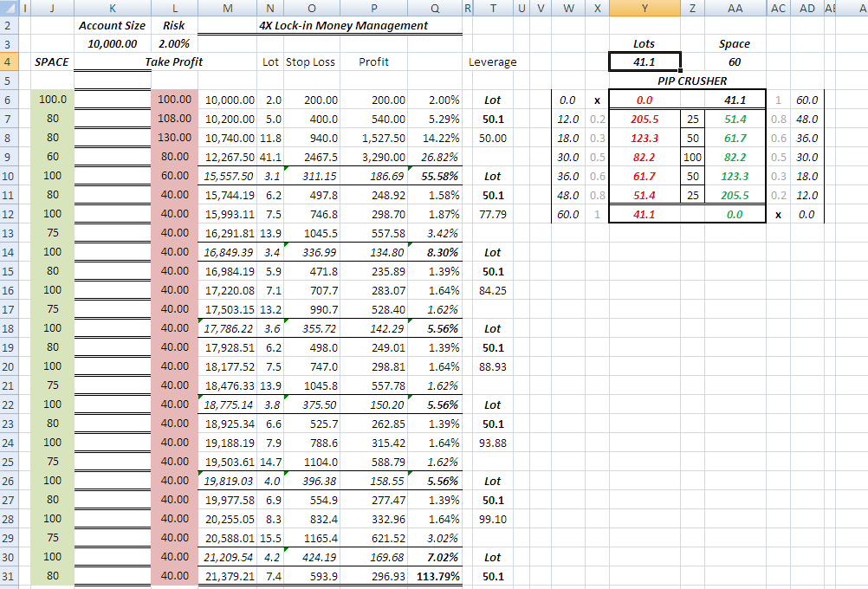Click the 8.30% bold percentage cell
Image resolution: width=868 pixels, height=589 pixels.
435,252
